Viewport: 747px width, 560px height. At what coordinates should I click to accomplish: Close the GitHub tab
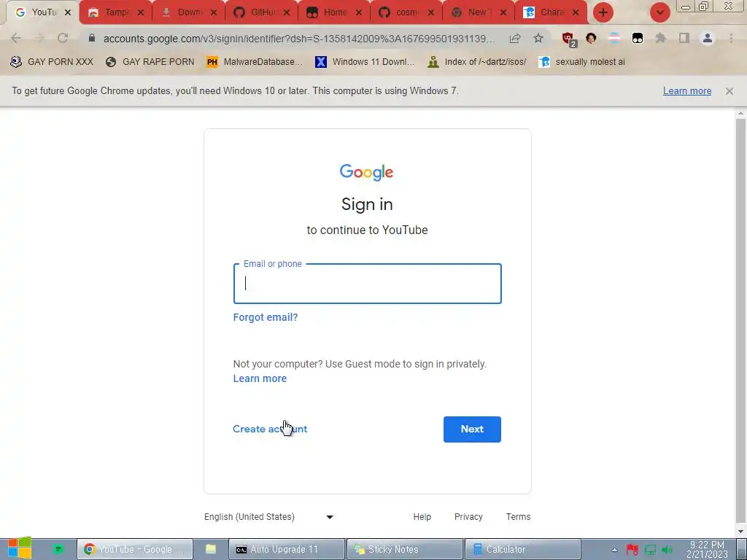(286, 13)
